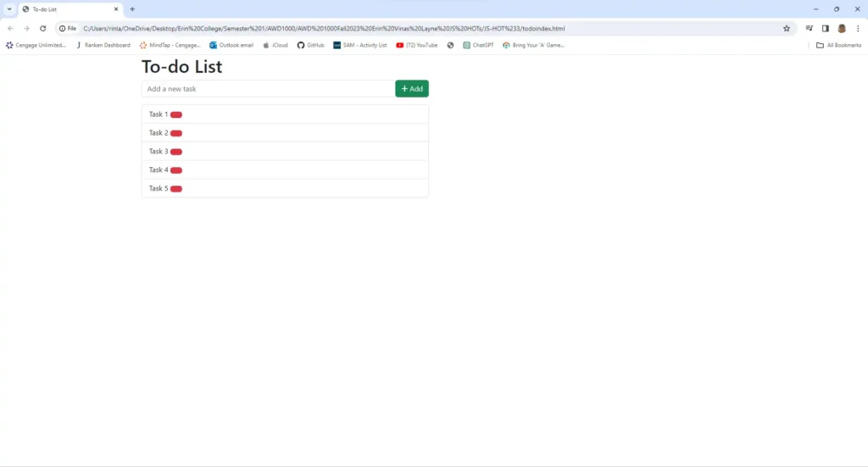
Task: Click the To-do List heading
Action: [181, 66]
